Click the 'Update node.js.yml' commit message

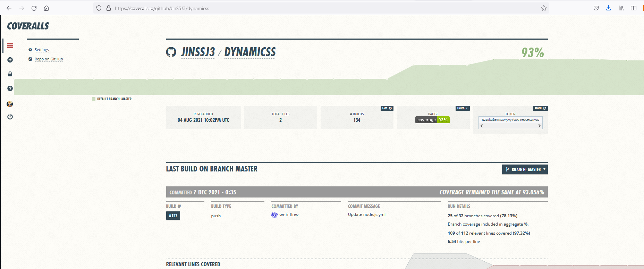click(x=367, y=215)
